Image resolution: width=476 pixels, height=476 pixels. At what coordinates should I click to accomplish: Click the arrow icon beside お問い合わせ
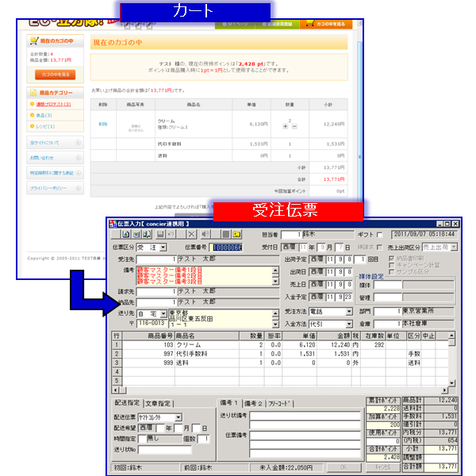[x=78, y=158]
